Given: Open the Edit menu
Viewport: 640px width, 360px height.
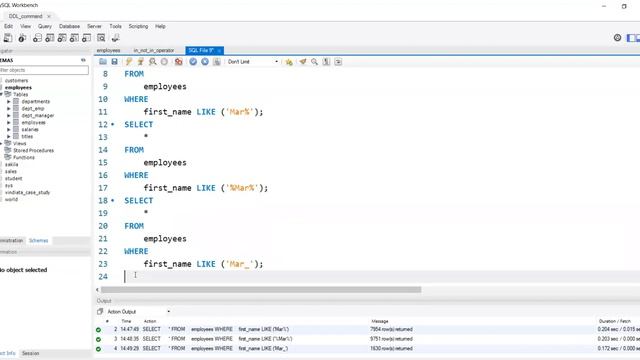Looking at the screenshot, I should coord(8,26).
